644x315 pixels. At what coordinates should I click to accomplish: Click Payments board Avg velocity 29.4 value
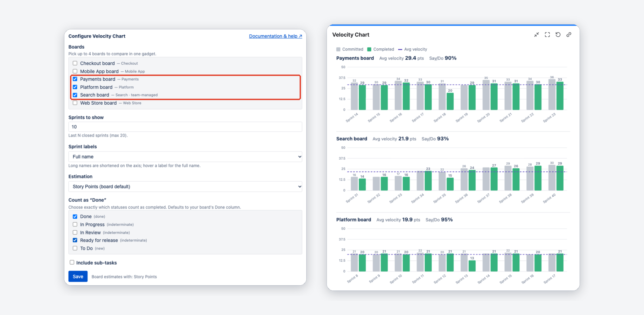(411, 58)
